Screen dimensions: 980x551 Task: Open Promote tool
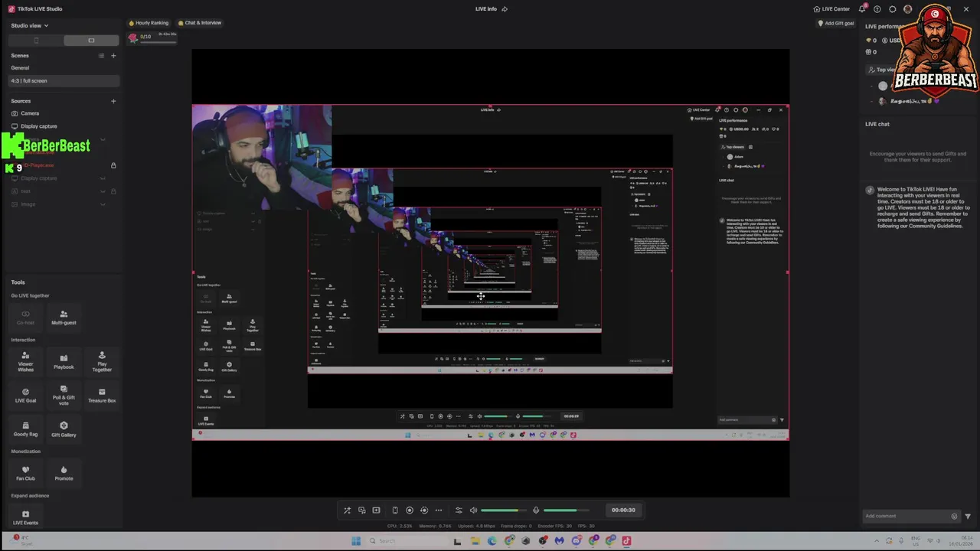point(64,473)
